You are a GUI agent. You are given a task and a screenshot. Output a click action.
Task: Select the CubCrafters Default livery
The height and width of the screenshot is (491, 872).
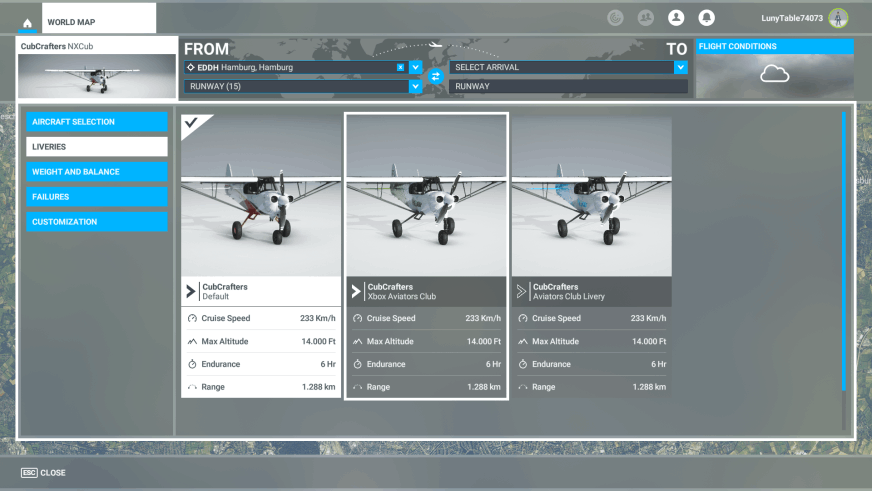261,256
